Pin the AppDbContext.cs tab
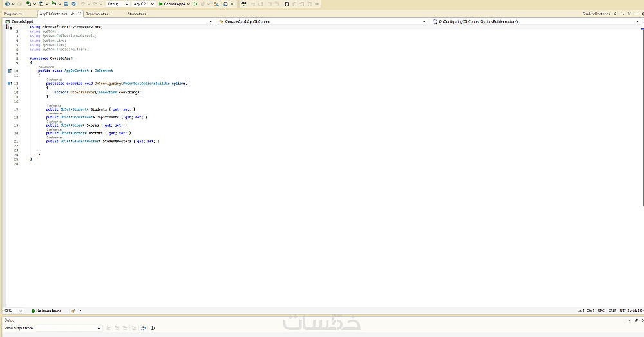644x337 pixels. coord(73,14)
